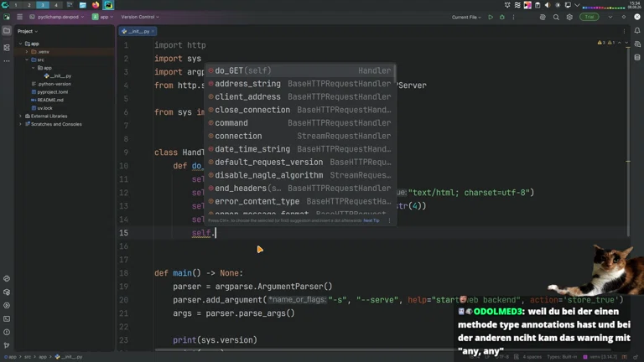644x362 pixels.
Task: Go to previous highlighted problem arrow
Action: [620, 43]
